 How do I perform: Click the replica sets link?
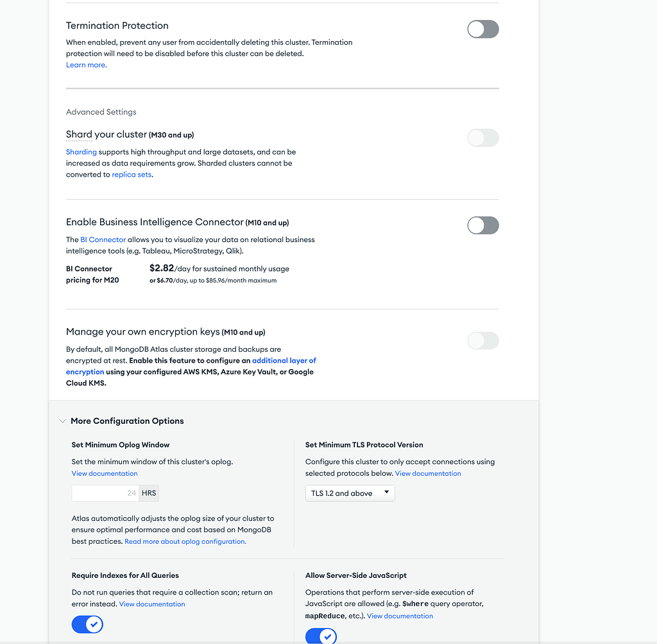click(x=132, y=175)
